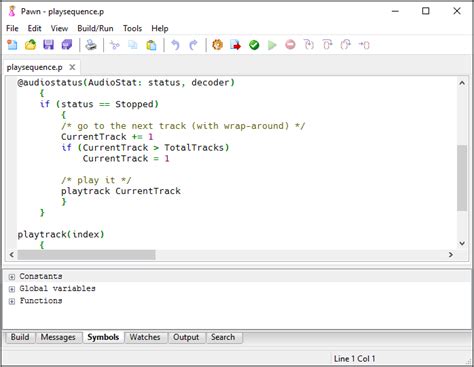Click 'if (CurrentTrack > TotalTracks)' line

click(145, 148)
